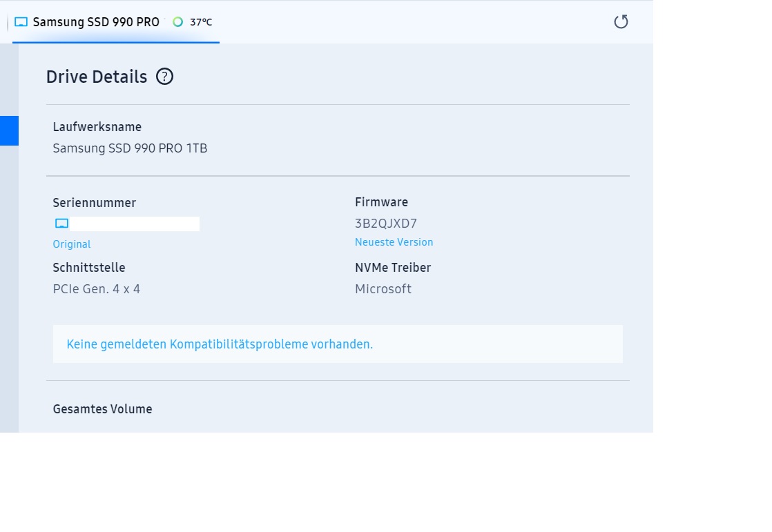Click the refresh icon at top right

621,21
